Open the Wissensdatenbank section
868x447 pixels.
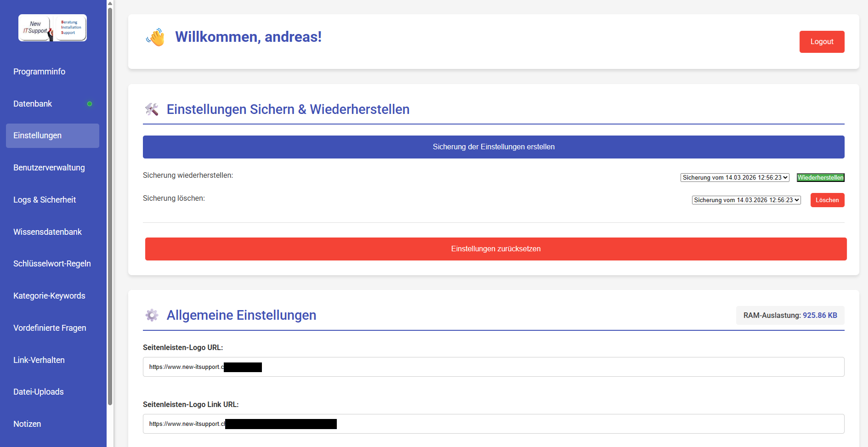coord(47,232)
